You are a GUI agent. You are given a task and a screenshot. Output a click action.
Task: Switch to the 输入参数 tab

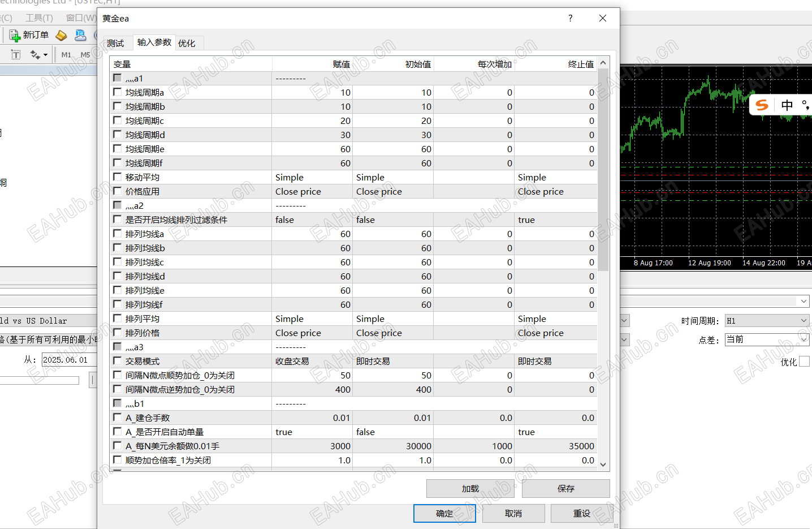[154, 42]
